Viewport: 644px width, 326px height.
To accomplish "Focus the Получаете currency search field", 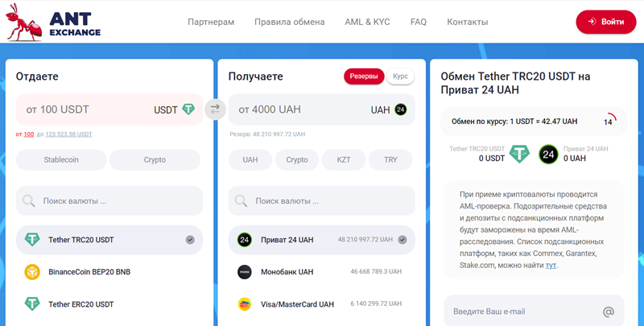I will click(x=321, y=200).
